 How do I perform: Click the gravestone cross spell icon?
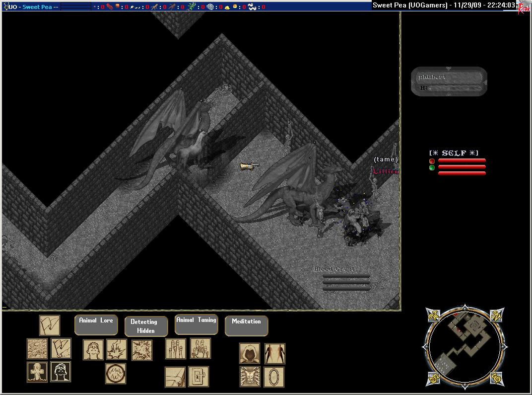tap(37, 372)
